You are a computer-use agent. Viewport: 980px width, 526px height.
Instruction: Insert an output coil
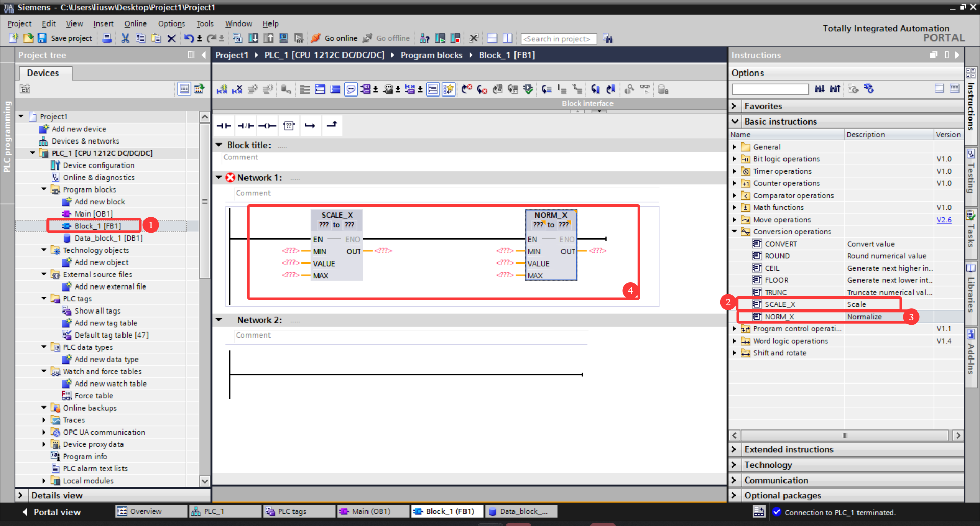coord(267,126)
